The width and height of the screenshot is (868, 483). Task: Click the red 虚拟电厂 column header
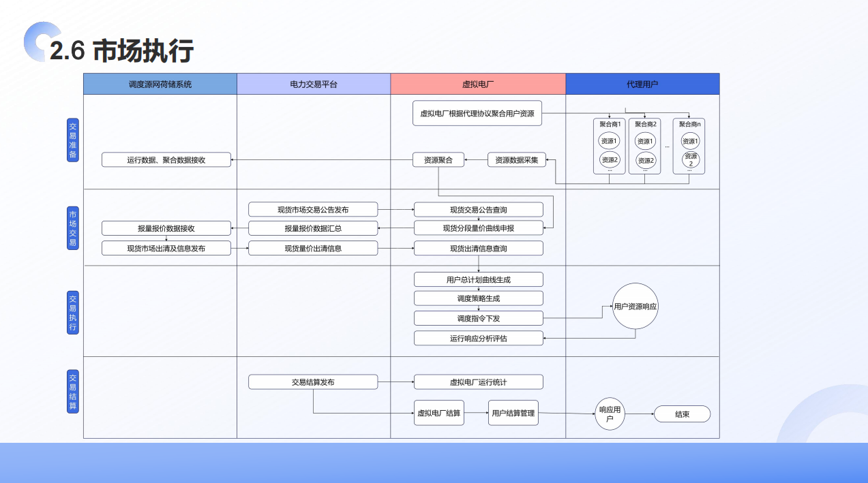[478, 84]
